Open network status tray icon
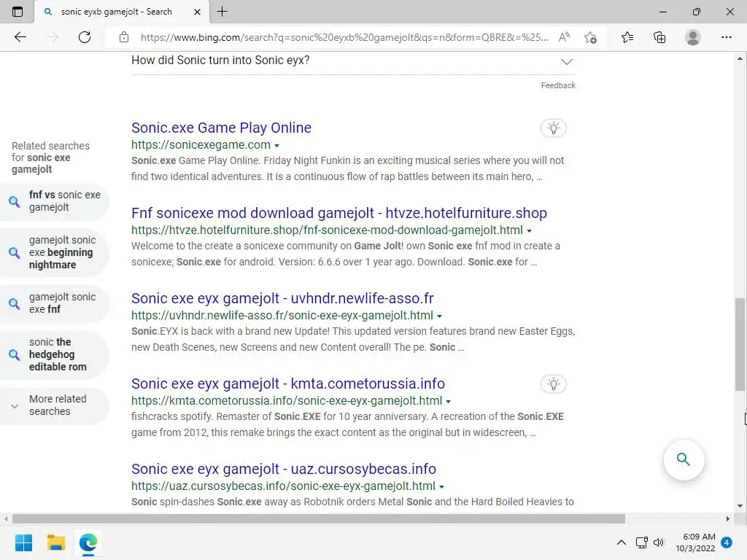 tap(642, 542)
